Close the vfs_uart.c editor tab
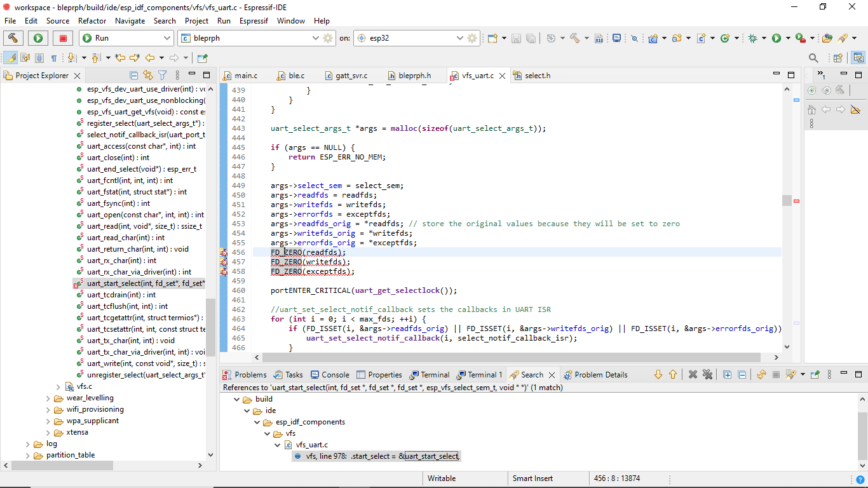 502,76
